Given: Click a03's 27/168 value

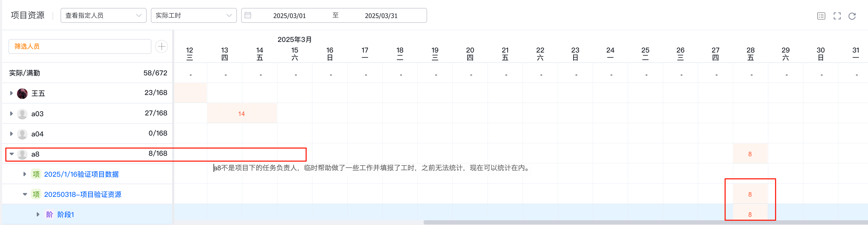Looking at the screenshot, I should tap(156, 113).
